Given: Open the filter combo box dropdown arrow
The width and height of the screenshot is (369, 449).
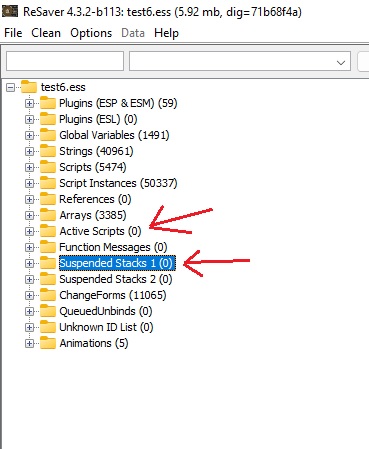Looking at the screenshot, I should [x=341, y=63].
